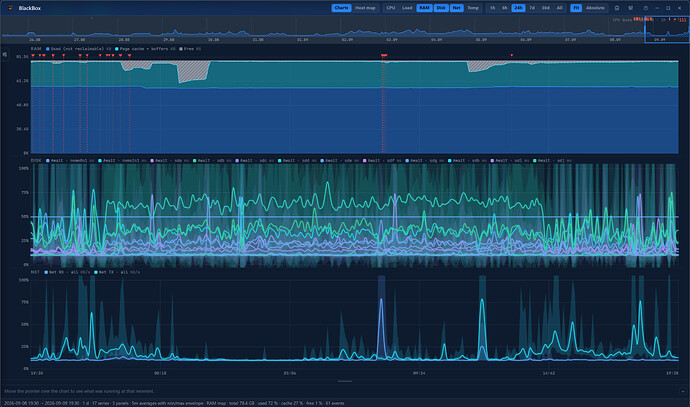Choose the Fit scale mode
Screen dimensions: 690x407
tap(576, 8)
